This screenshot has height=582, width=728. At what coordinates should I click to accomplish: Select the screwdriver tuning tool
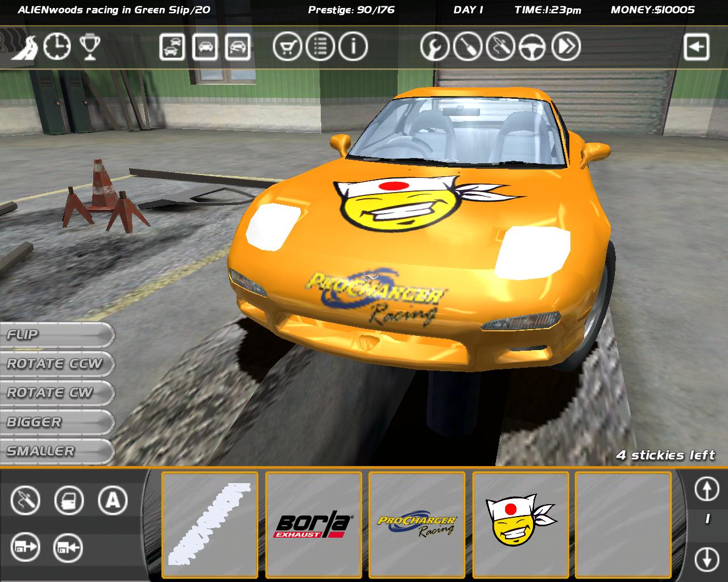pos(468,47)
